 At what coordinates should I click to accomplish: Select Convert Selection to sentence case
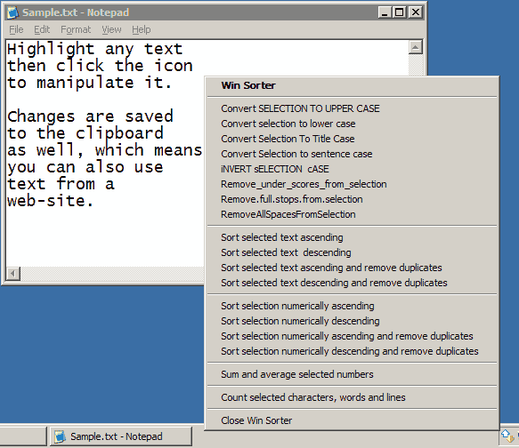[352, 154]
